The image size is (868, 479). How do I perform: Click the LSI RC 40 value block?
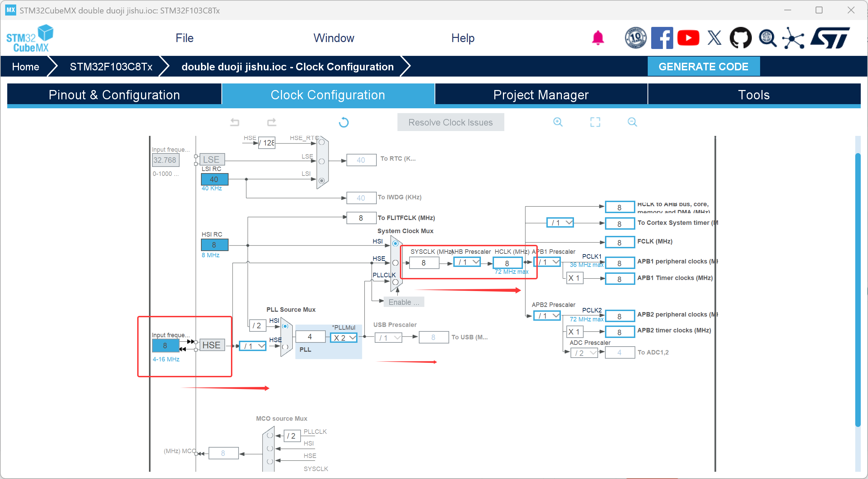click(x=214, y=179)
